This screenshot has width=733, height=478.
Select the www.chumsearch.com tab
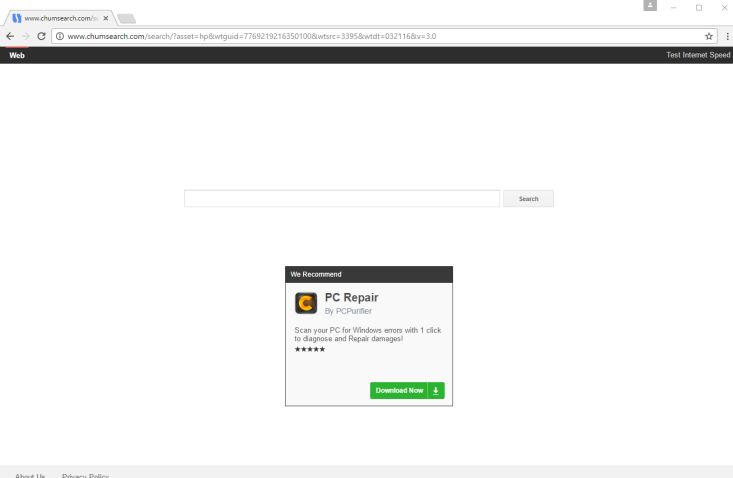(59, 18)
